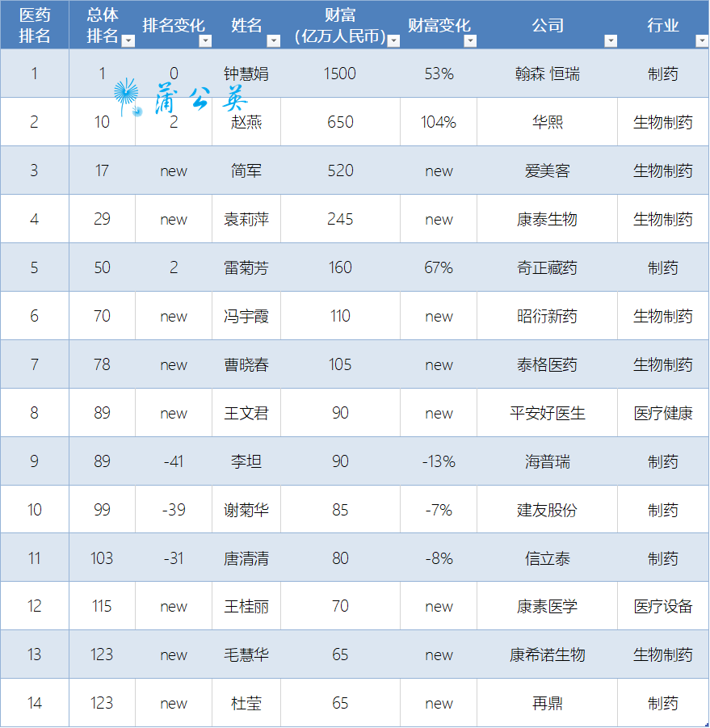This screenshot has height=728, width=710.
Task: Click company cell 昭衍新药
Action: click(547, 316)
